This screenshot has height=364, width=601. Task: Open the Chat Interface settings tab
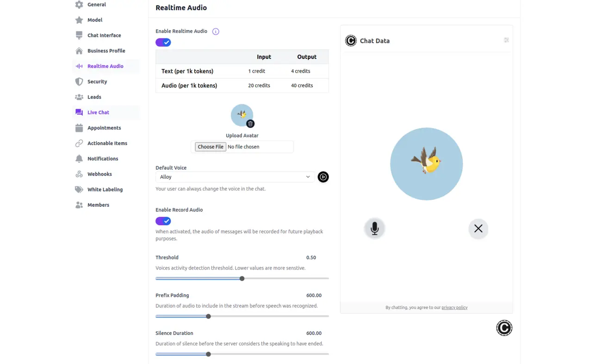tap(104, 35)
